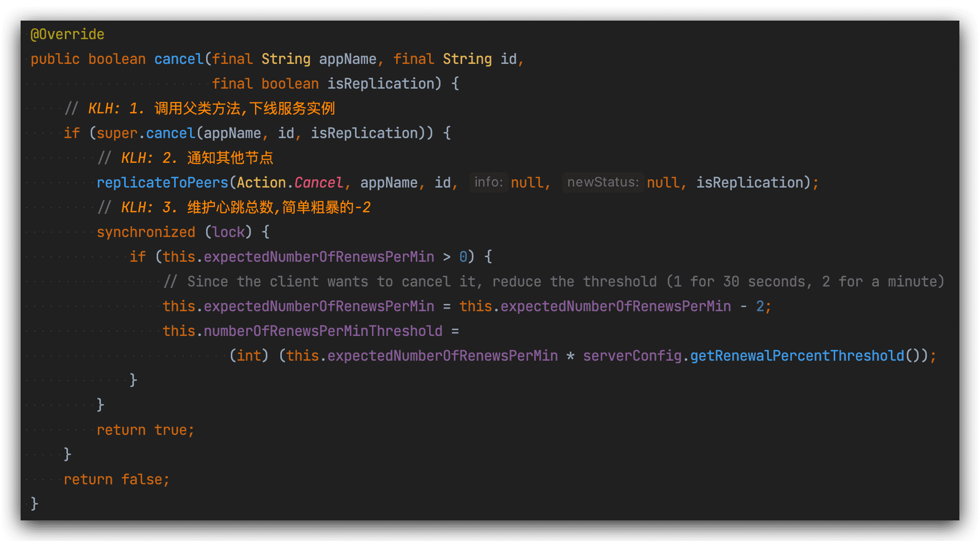Click the 'Since the client wants to cancel' comment
This screenshot has width=980, height=541.
coord(554,282)
